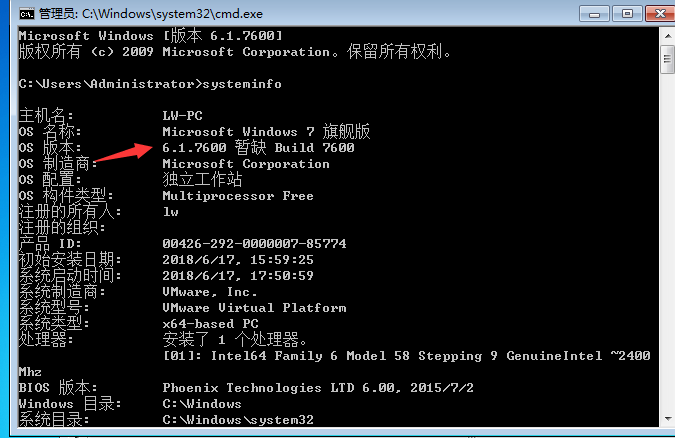
Task: Click the host name value LW-PC
Action: (182, 115)
